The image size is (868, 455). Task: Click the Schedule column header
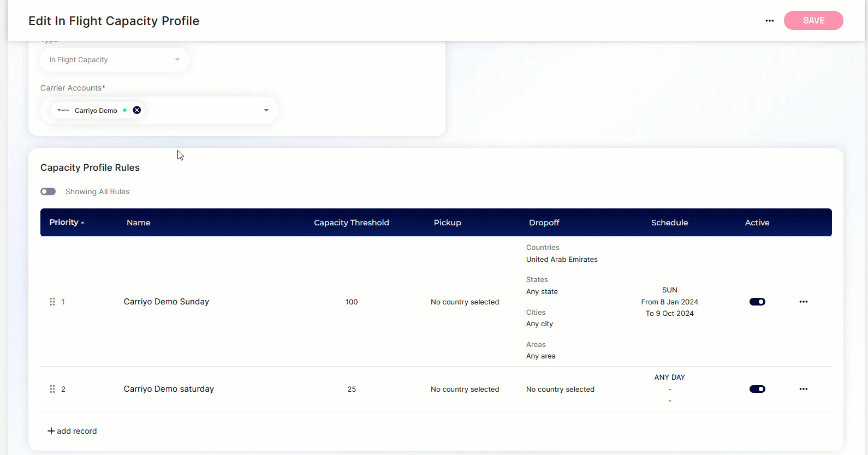pyautogui.click(x=669, y=223)
